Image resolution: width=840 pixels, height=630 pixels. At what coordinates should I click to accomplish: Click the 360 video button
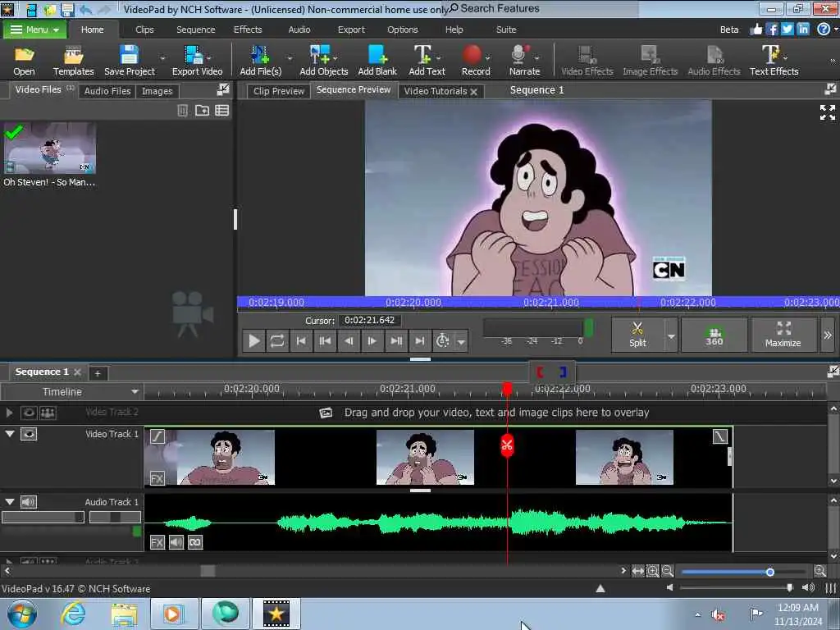click(714, 335)
